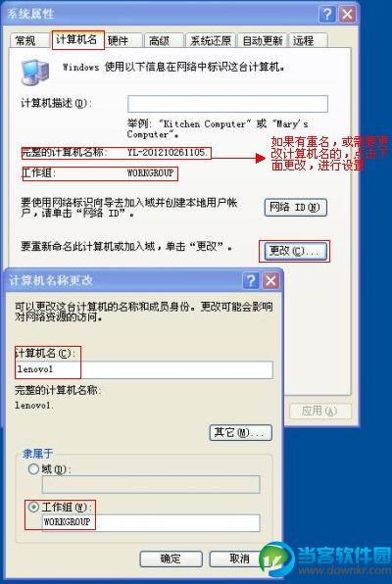Click the 计算机名 field containing lenovo1
The width and height of the screenshot is (392, 584).
[144, 369]
